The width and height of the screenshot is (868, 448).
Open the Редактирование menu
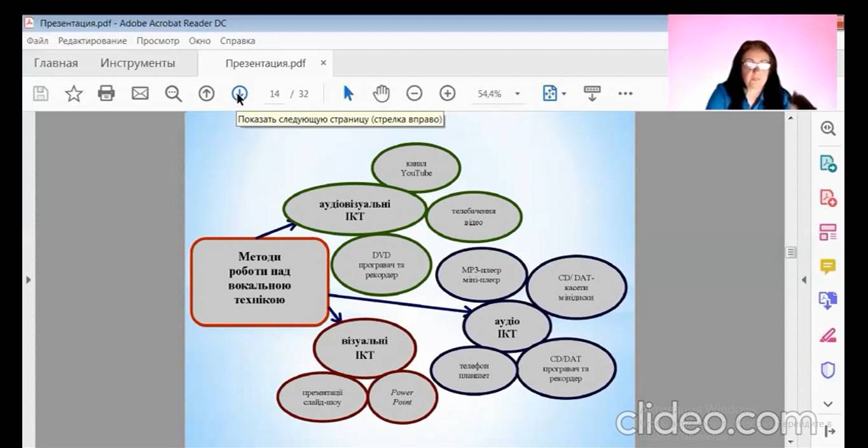[x=92, y=41]
